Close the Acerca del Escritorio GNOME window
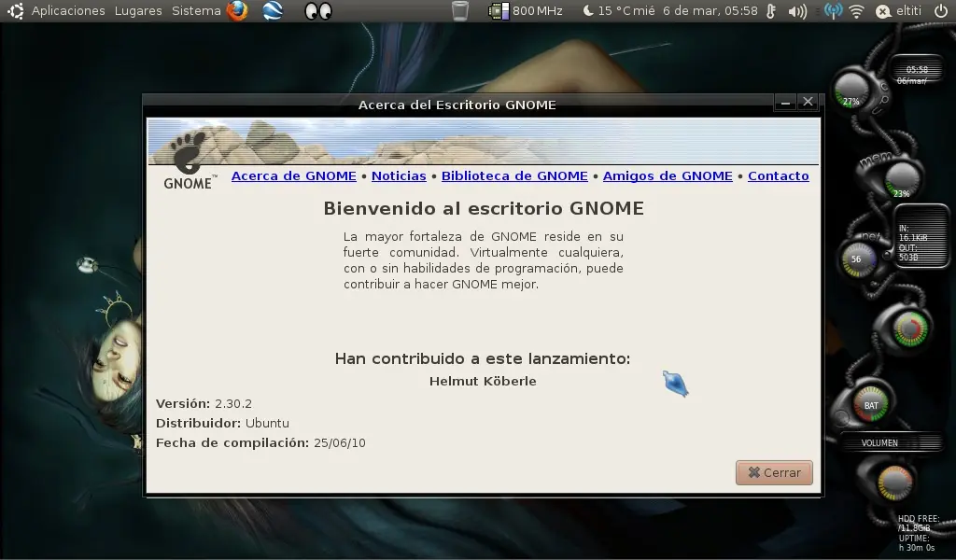 (x=808, y=102)
